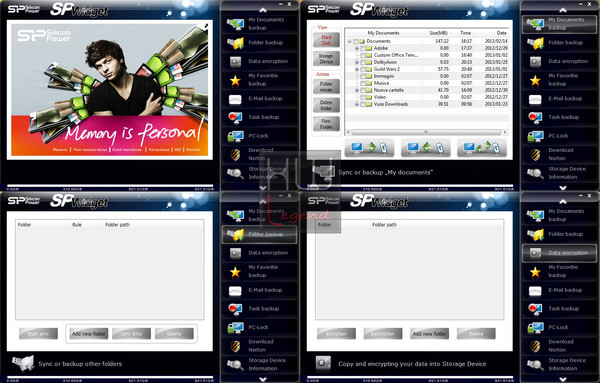This screenshot has width=600, height=383.
Task: Click the PC-to-storage-device one-way sync icon
Action: 369,148
